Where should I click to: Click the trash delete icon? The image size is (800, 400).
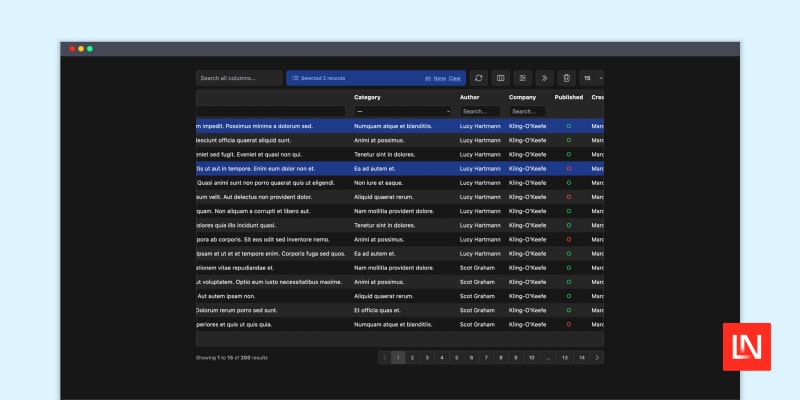click(565, 78)
